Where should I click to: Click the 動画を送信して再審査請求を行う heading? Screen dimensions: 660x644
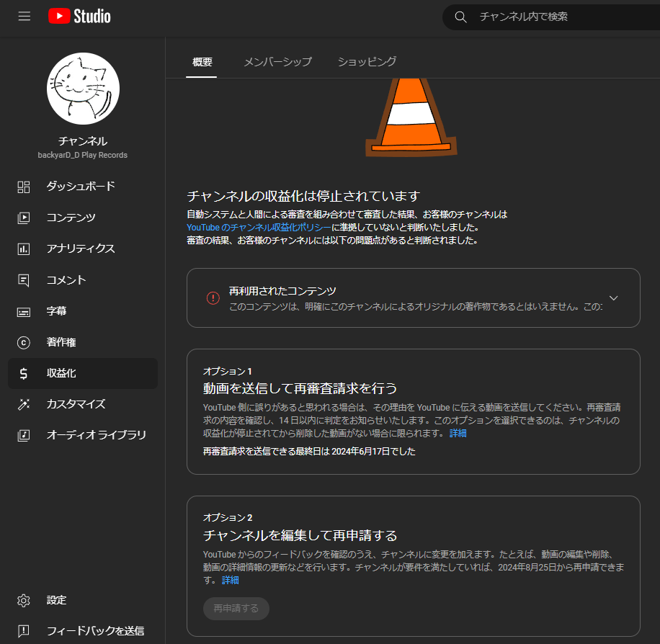coord(300,388)
